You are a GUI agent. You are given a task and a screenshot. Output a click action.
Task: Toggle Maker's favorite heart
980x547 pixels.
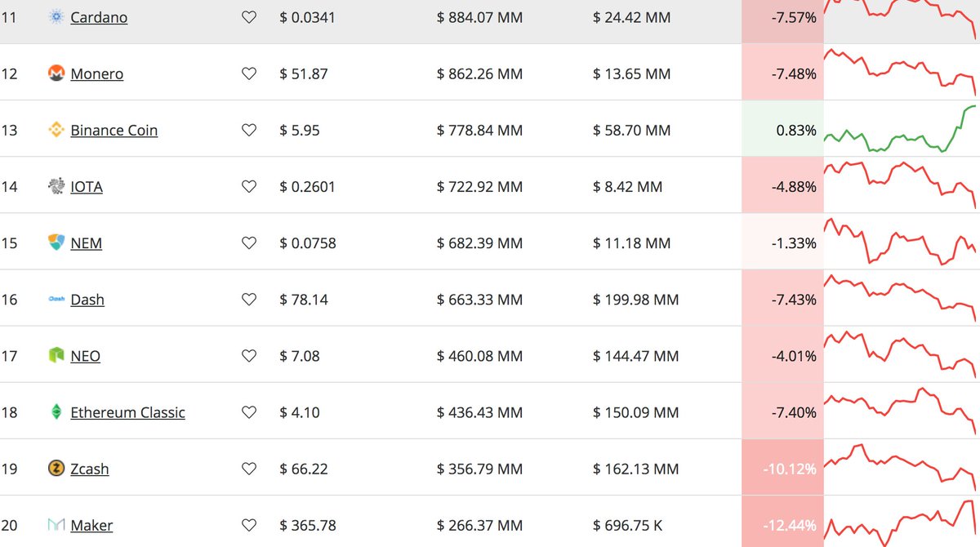point(248,525)
